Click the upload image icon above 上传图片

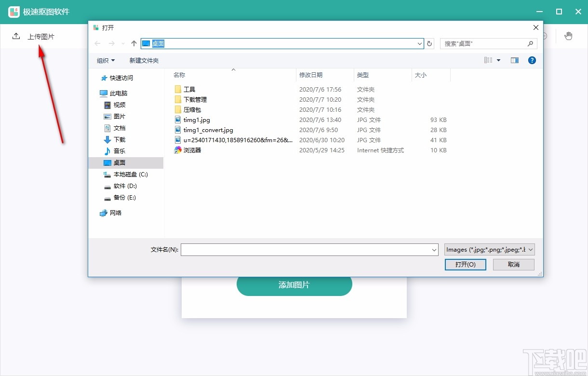16,36
